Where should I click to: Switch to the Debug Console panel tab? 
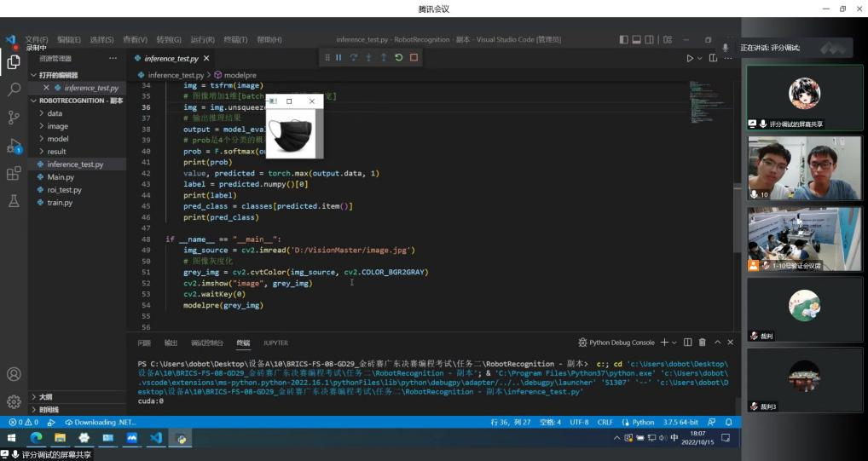(207, 343)
